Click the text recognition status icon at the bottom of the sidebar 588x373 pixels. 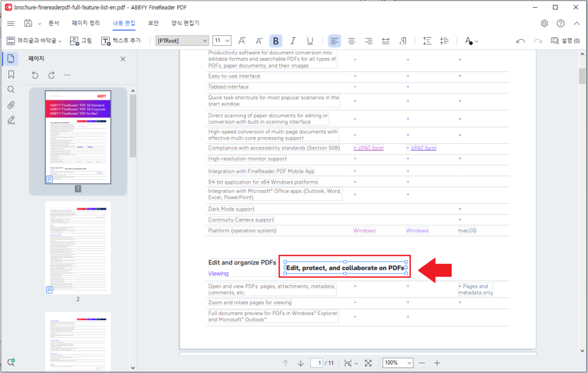click(11, 362)
